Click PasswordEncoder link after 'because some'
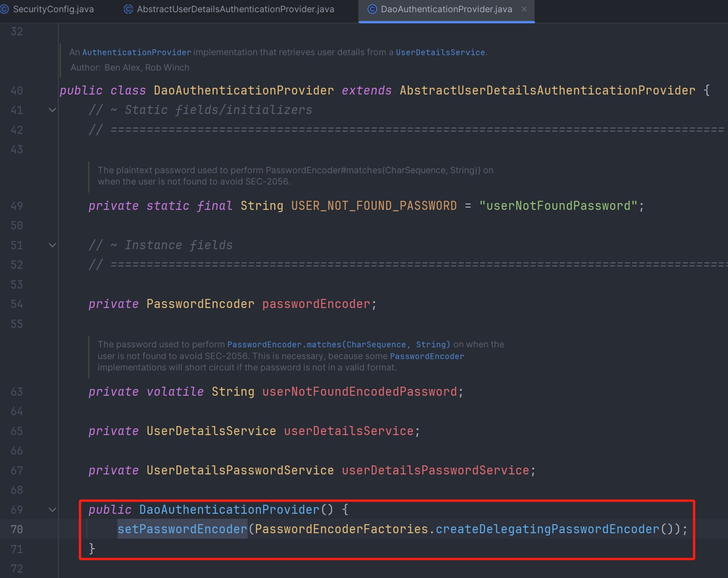 [427, 356]
